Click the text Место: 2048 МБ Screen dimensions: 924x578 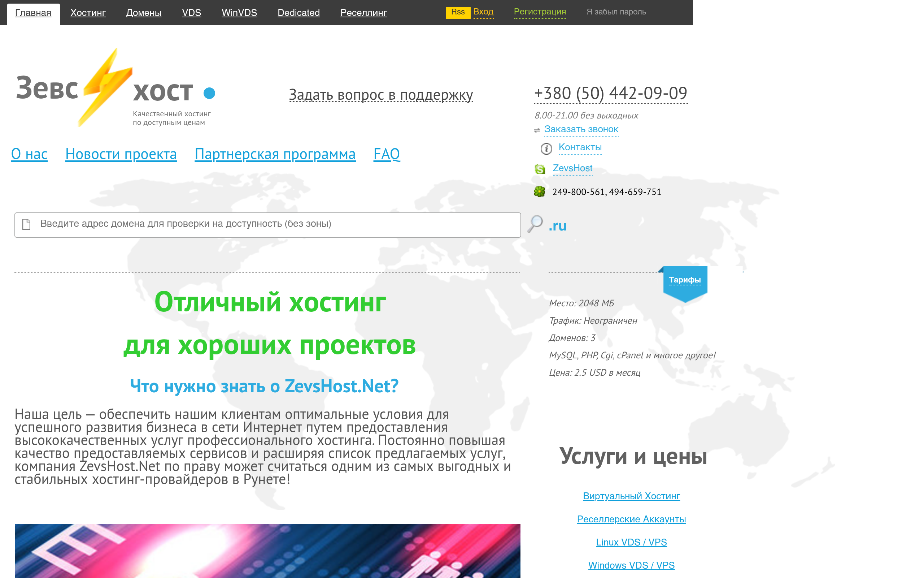pos(581,303)
